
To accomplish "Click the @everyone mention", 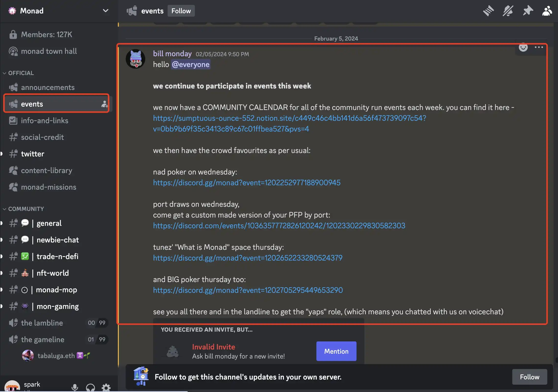I will tap(190, 64).
